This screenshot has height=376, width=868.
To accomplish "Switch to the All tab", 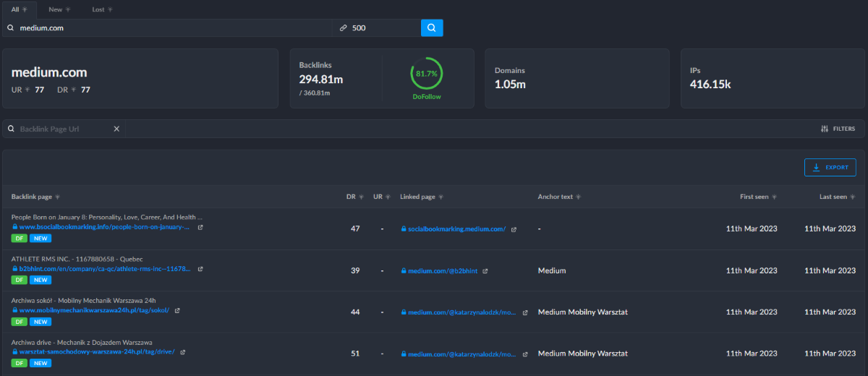I will [20, 9].
